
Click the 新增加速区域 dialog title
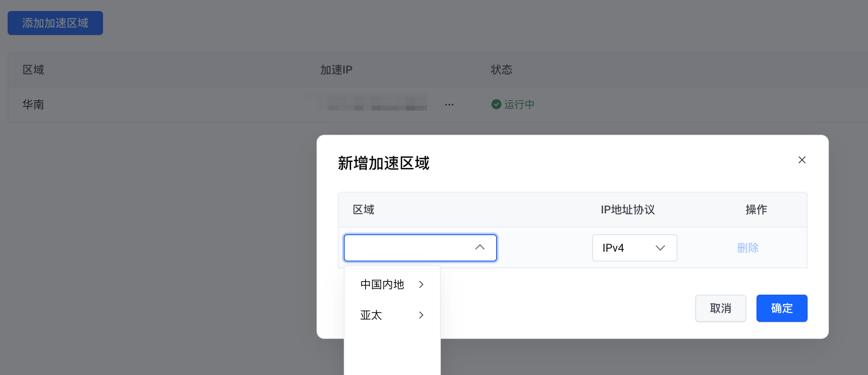click(383, 163)
